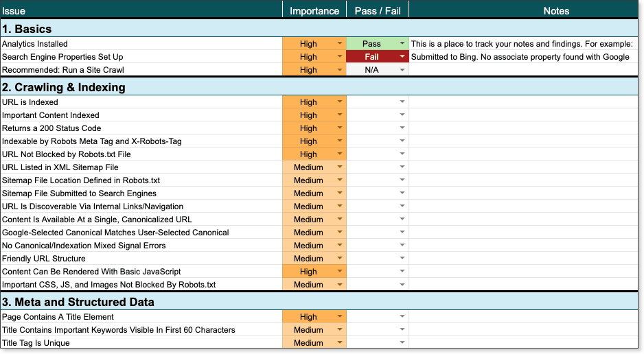Open N/A dropdown for Run a Site Crawl
The width and height of the screenshot is (644, 354).
[402, 70]
